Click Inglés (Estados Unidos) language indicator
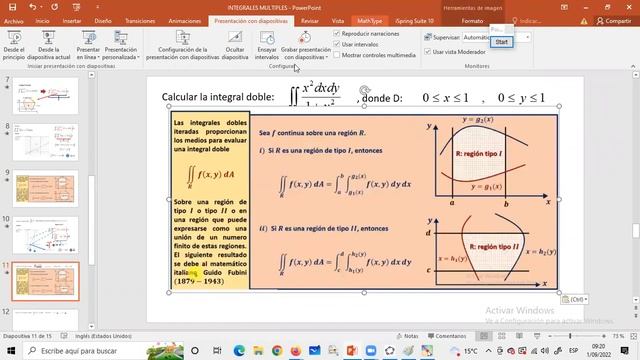Image resolution: width=640 pixels, height=360 pixels. pos(103,336)
